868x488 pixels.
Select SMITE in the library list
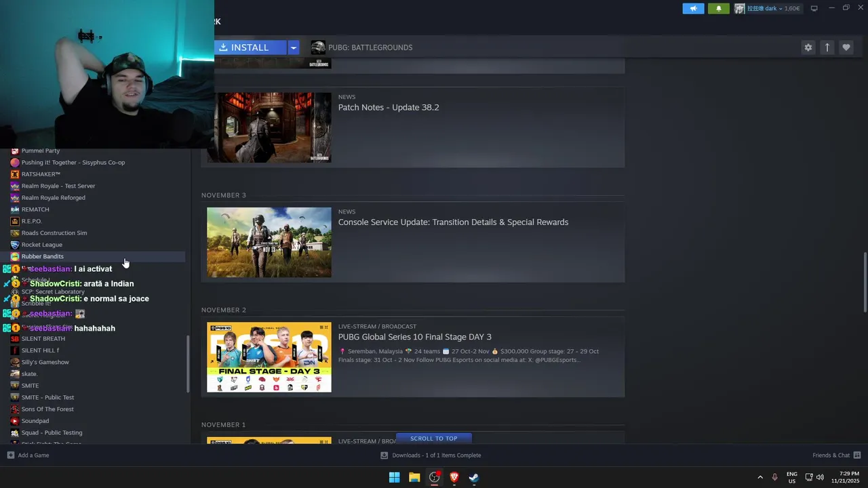[x=30, y=386]
